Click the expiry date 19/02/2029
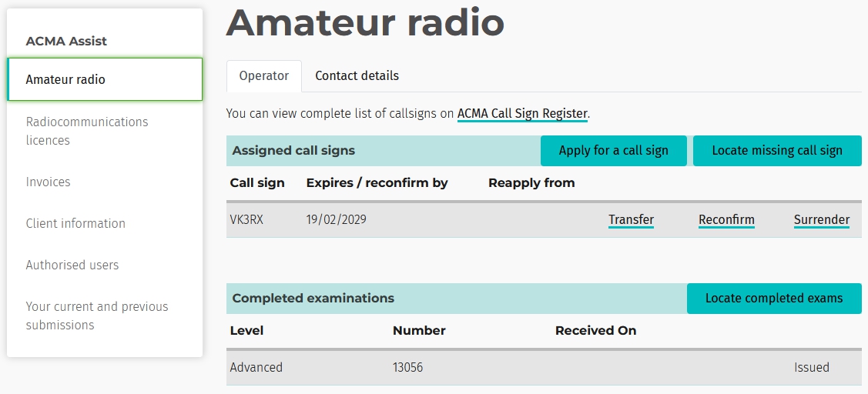 336,220
